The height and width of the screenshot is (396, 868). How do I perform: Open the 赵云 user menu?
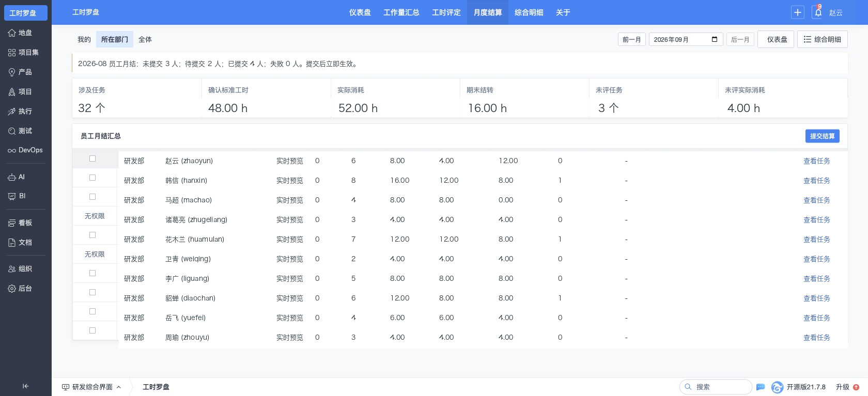(x=836, y=13)
